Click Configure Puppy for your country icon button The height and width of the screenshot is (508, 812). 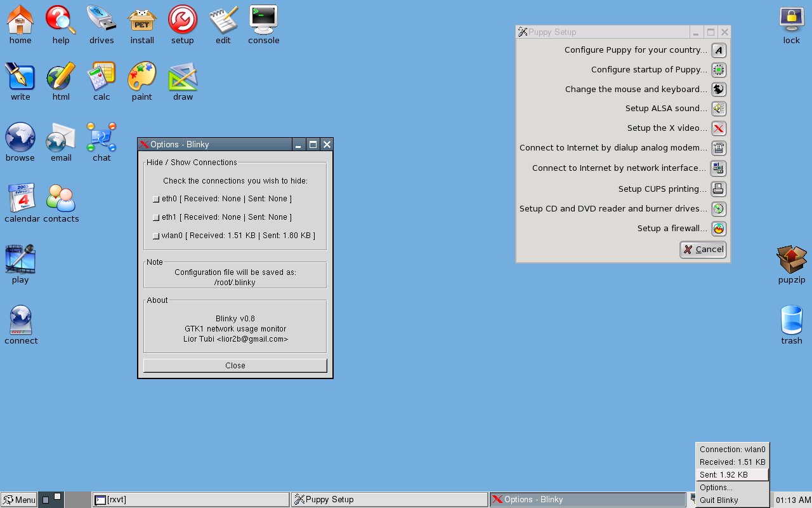coord(719,50)
